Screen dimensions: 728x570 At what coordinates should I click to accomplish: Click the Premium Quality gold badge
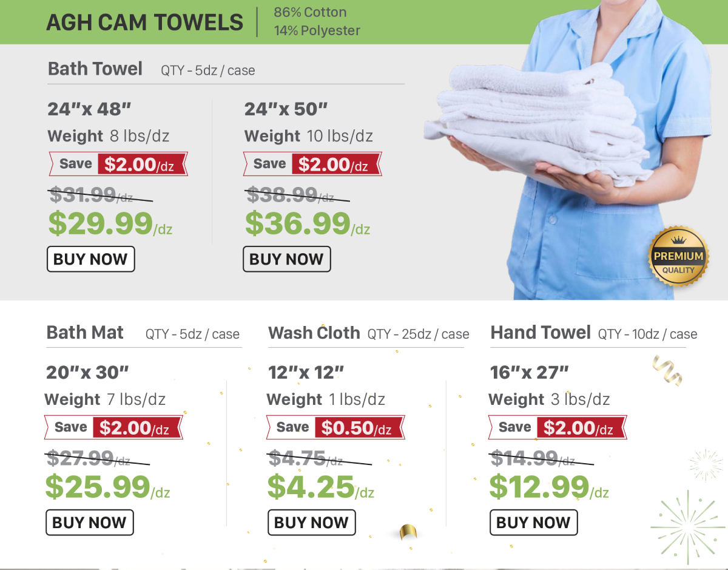point(678,257)
